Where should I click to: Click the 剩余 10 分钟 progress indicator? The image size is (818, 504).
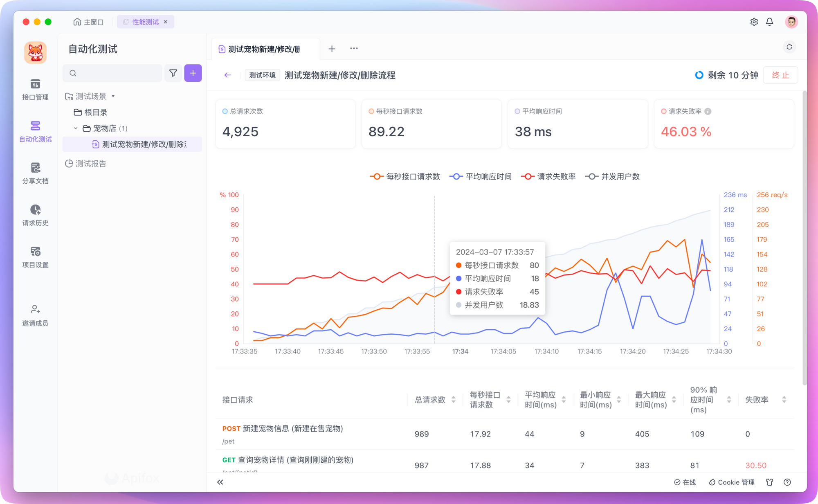(726, 75)
